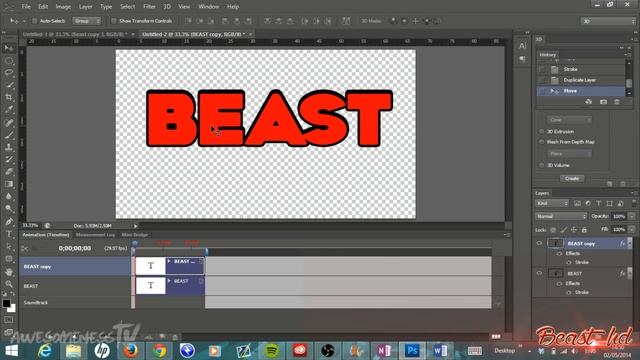Open the File menu
640x360 pixels.
pyautogui.click(x=26, y=7)
